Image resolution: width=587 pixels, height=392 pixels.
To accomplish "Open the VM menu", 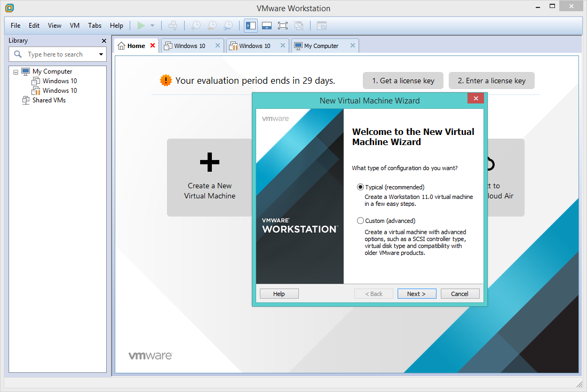I will (x=75, y=26).
